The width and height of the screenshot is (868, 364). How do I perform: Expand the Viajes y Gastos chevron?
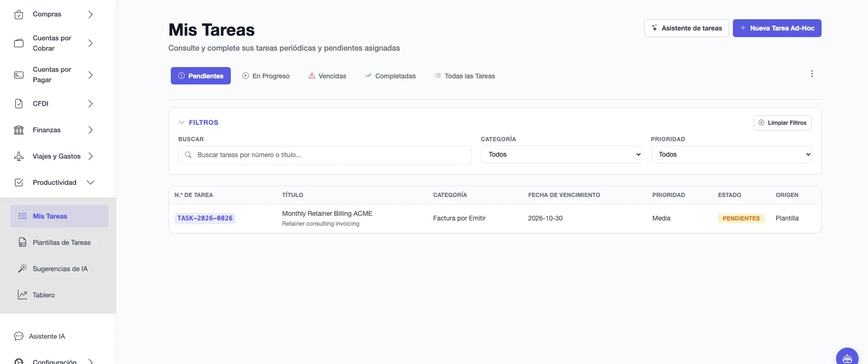coord(91,156)
